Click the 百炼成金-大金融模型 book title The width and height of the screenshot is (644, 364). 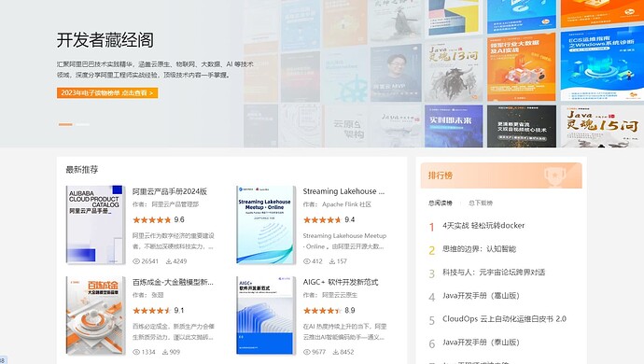[173, 282]
